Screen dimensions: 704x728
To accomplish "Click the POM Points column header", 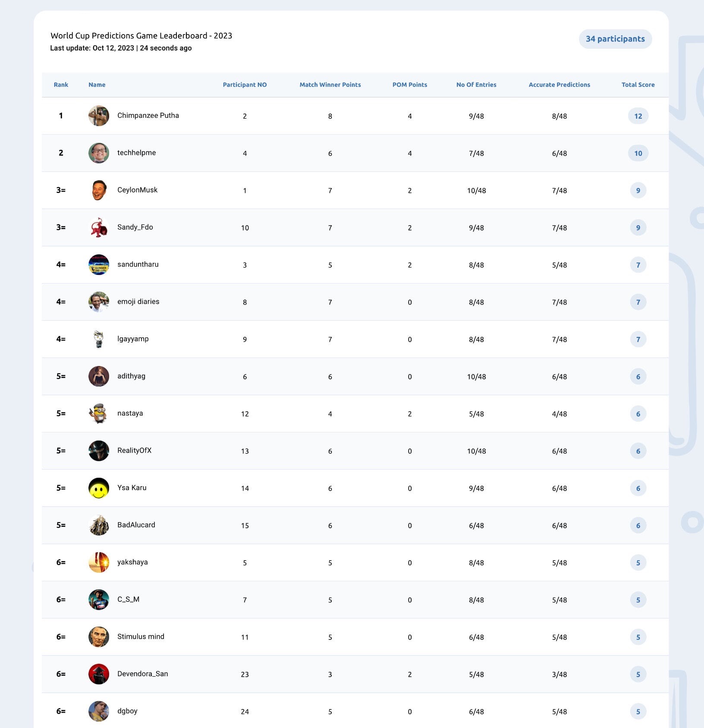I will tap(410, 85).
